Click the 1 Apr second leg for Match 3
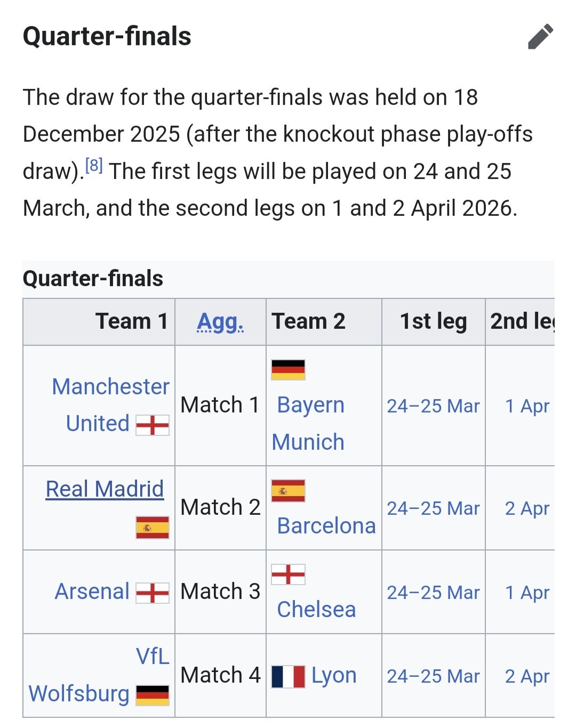Image resolution: width=576 pixels, height=728 pixels. click(527, 593)
